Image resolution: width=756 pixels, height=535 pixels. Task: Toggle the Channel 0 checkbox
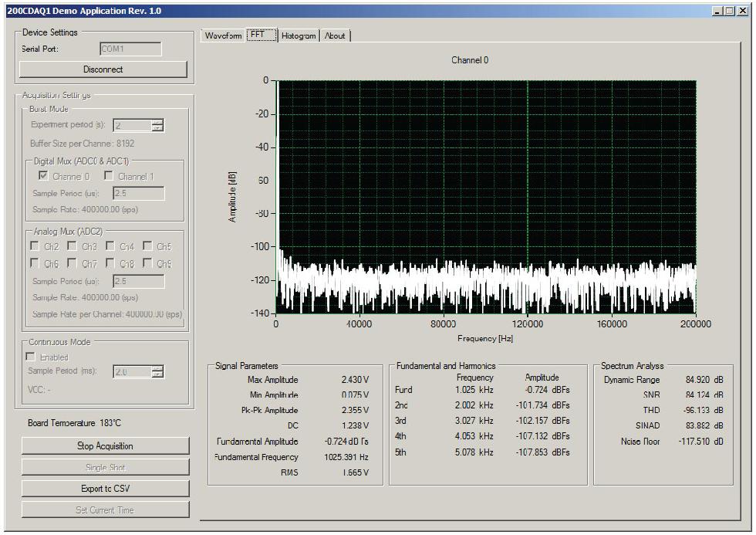click(42, 177)
